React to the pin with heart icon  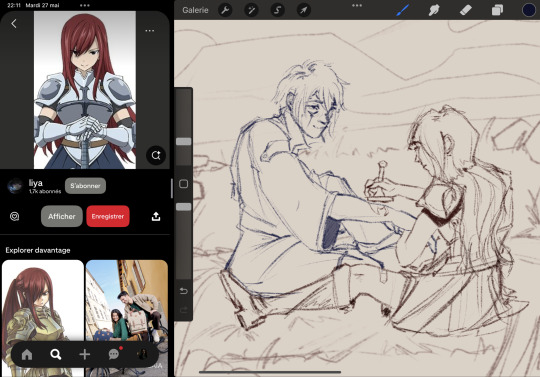(x=14, y=216)
